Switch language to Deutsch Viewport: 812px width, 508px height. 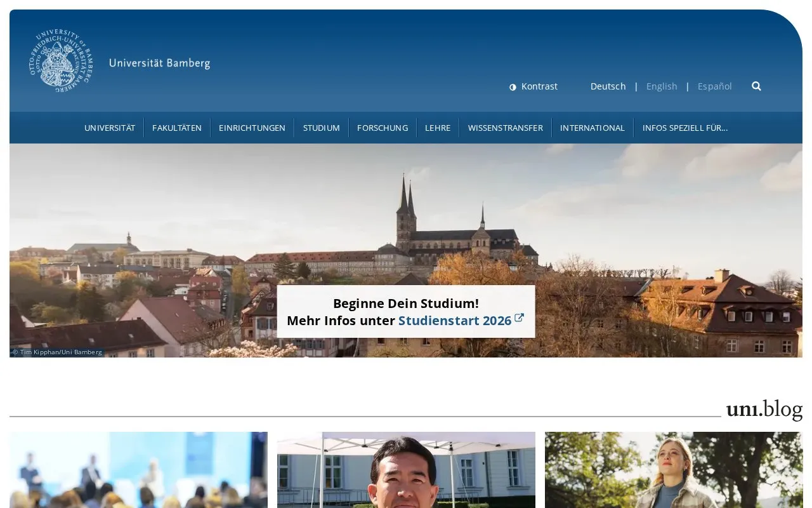click(608, 86)
